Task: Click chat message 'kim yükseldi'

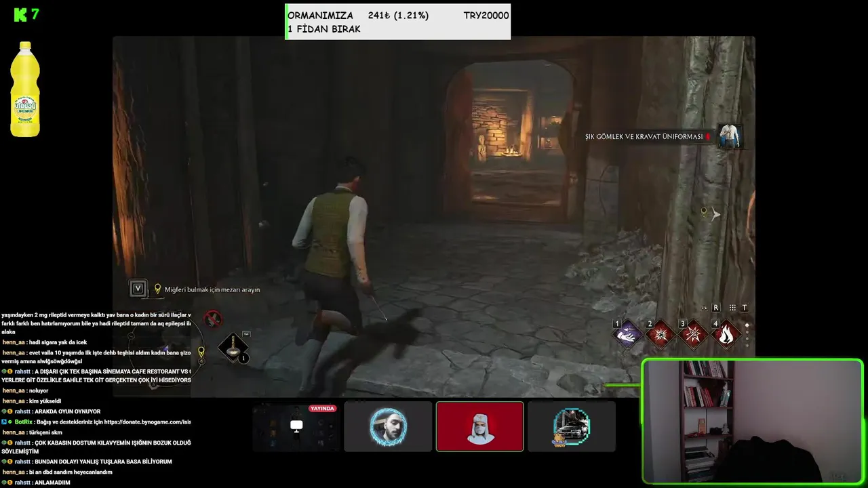Action: tap(45, 401)
